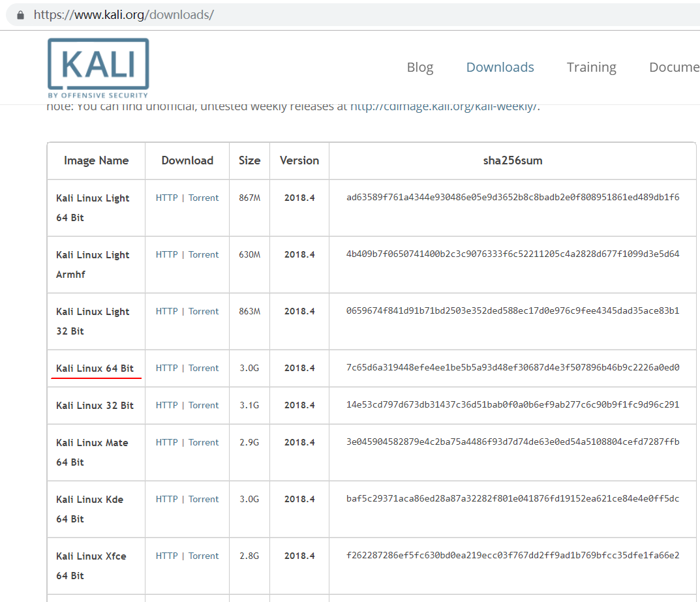
Task: Click the Kali logo
Action: coord(99,68)
